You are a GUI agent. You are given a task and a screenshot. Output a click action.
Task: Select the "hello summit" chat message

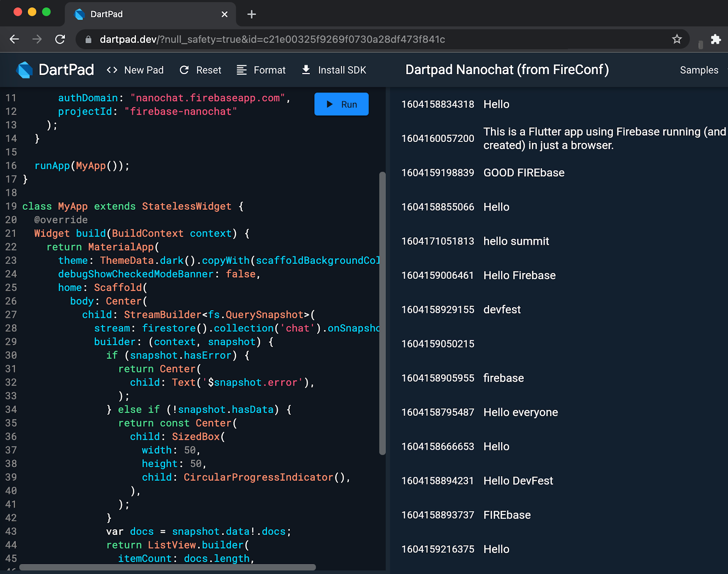click(x=516, y=241)
